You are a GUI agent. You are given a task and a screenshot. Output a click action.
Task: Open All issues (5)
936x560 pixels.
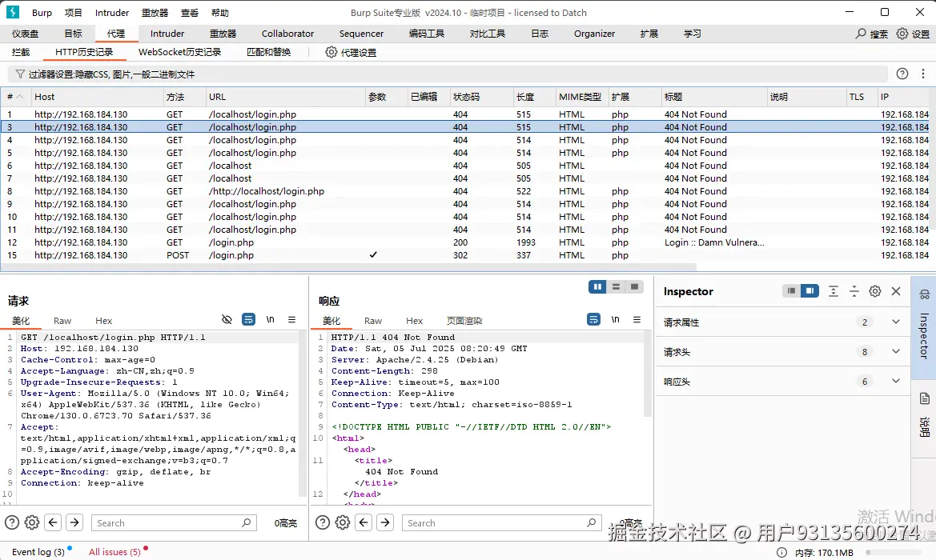pos(114,552)
